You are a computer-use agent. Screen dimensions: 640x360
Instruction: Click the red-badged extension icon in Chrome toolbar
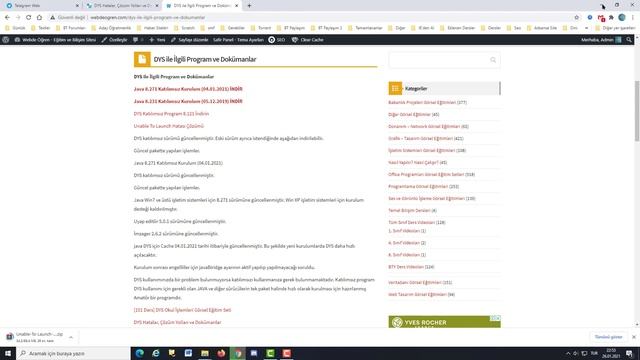(x=601, y=18)
